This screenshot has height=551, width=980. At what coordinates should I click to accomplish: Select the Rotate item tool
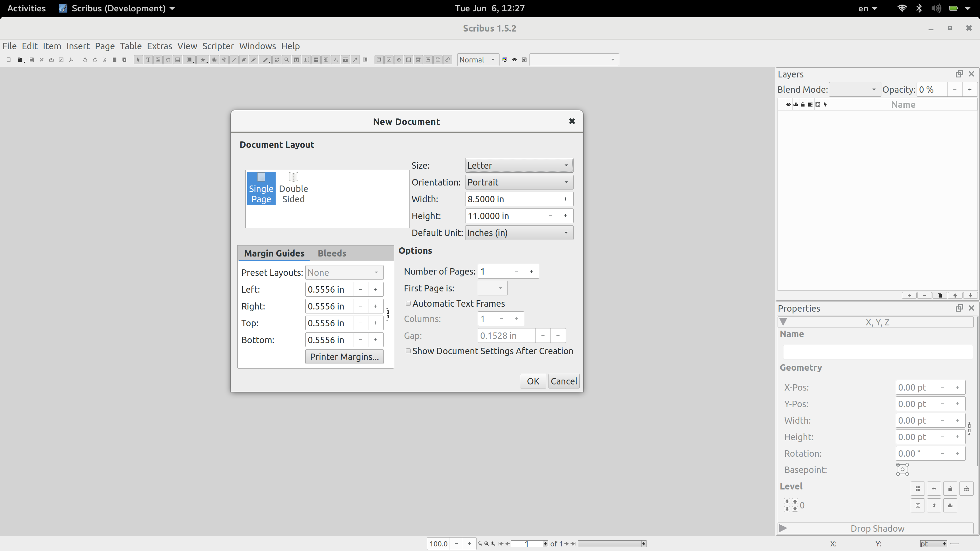(277, 60)
